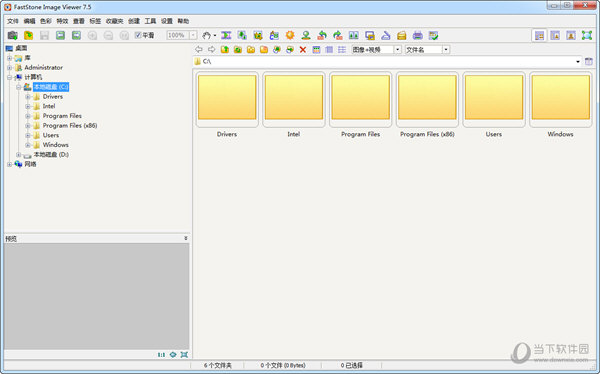Click the icon right of address bar

click(x=589, y=61)
